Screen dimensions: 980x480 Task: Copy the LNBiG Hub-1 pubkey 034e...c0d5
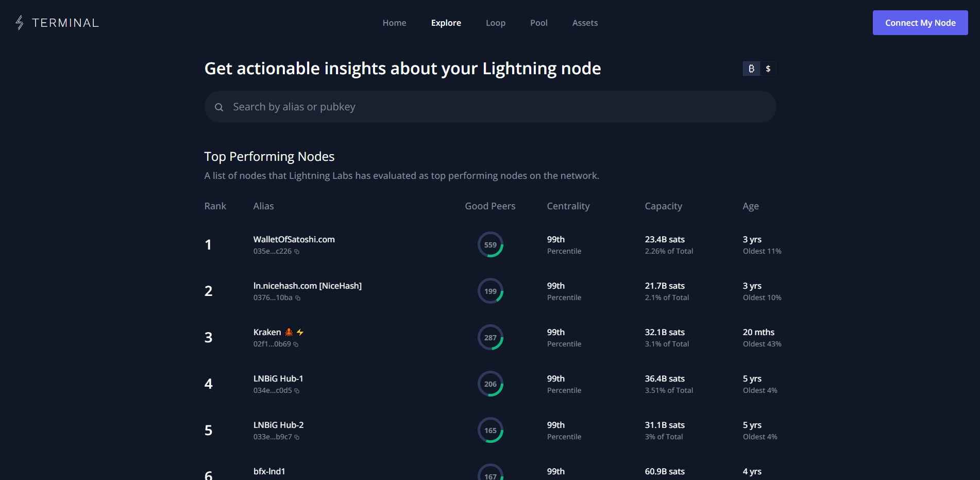pos(297,391)
